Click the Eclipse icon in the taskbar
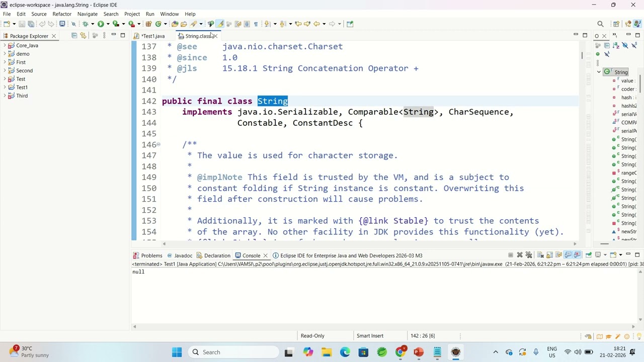The height and width of the screenshot is (362, 644). tap(456, 352)
